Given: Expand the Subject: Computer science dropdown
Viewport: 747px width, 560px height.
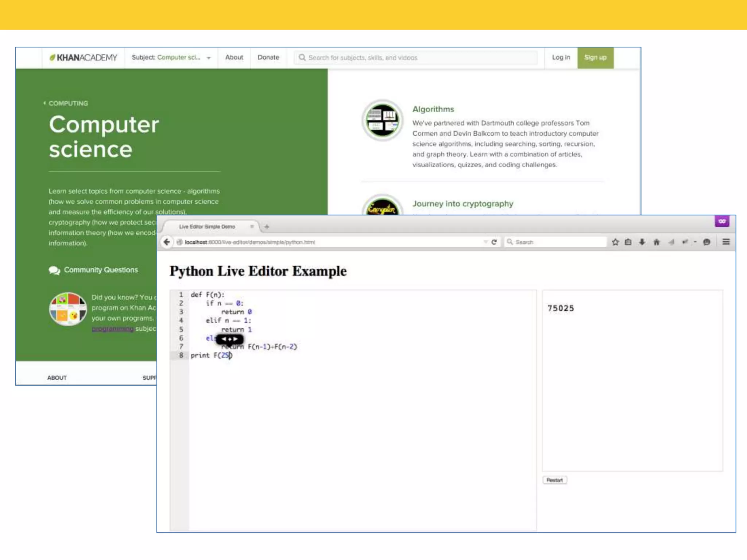Looking at the screenshot, I should pos(171,58).
